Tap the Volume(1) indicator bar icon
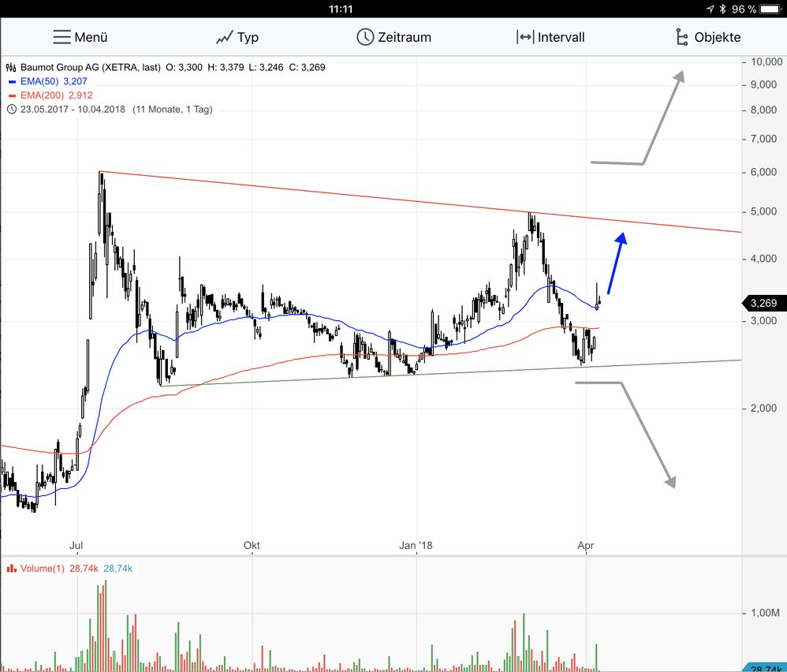Image resolution: width=787 pixels, height=672 pixels. 11,568
